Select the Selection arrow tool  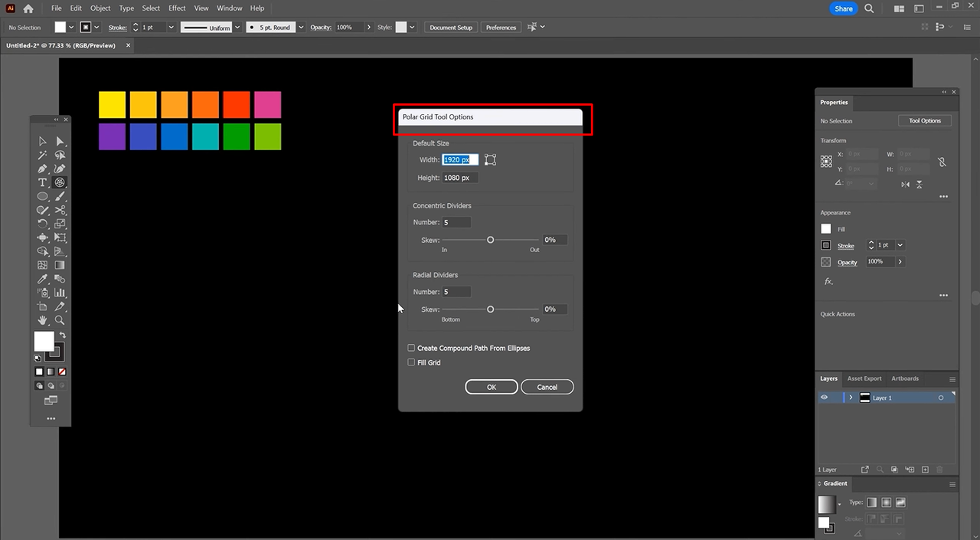pos(43,142)
